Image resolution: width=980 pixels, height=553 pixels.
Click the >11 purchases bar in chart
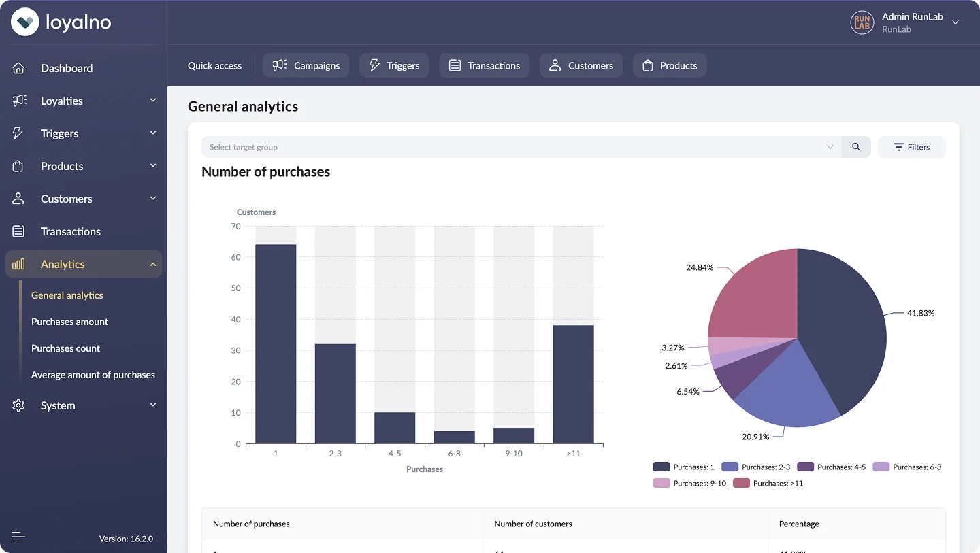coord(573,384)
